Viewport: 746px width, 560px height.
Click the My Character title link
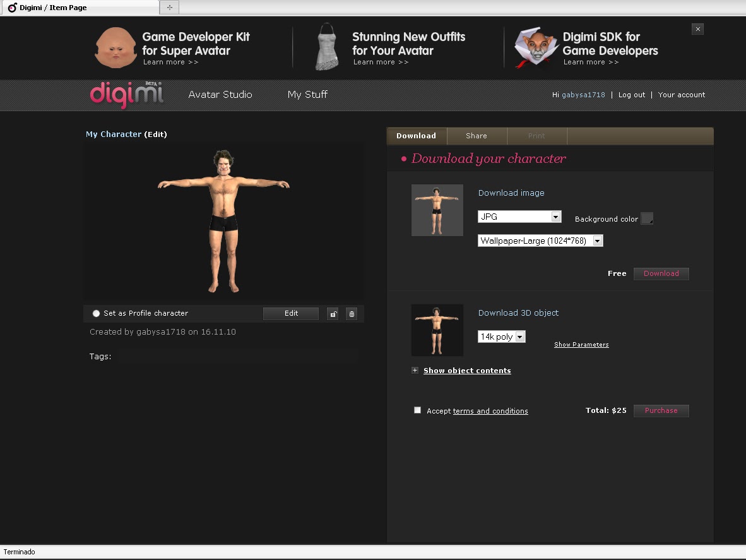pos(114,134)
